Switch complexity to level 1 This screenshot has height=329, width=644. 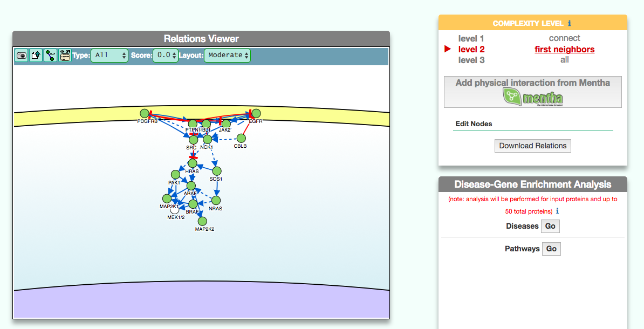(471, 38)
